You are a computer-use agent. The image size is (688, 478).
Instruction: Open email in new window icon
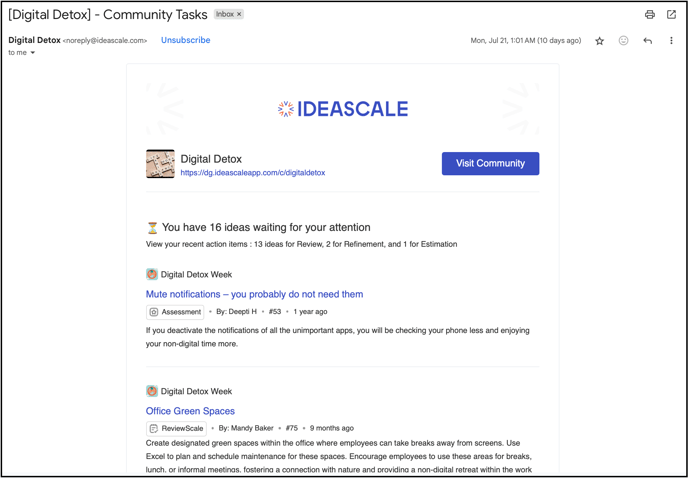pyautogui.click(x=671, y=14)
